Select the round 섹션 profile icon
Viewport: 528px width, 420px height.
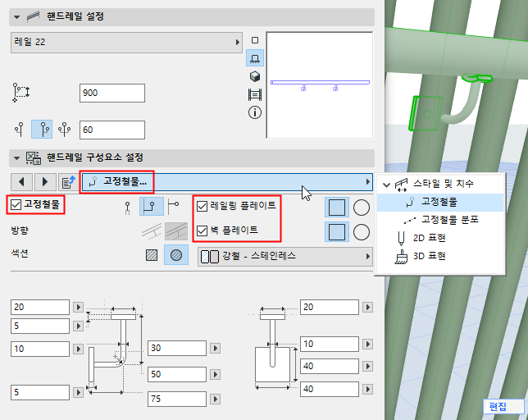[x=176, y=255]
